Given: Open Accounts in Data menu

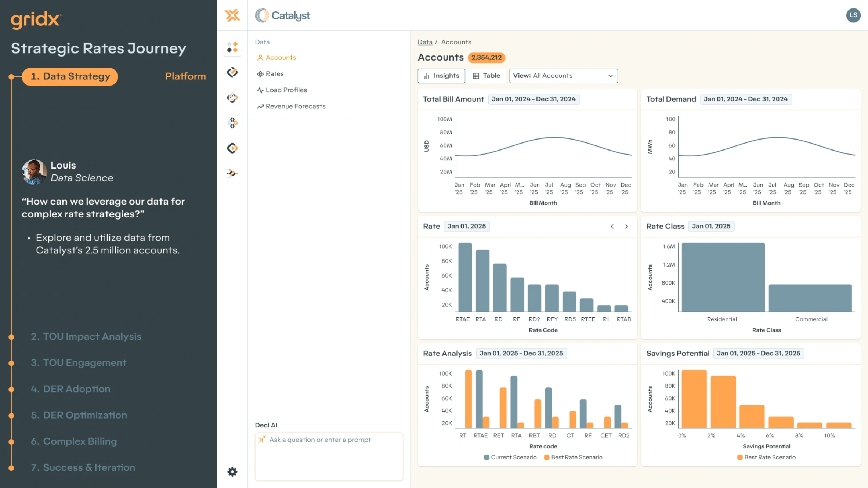Looking at the screenshot, I should point(276,57).
